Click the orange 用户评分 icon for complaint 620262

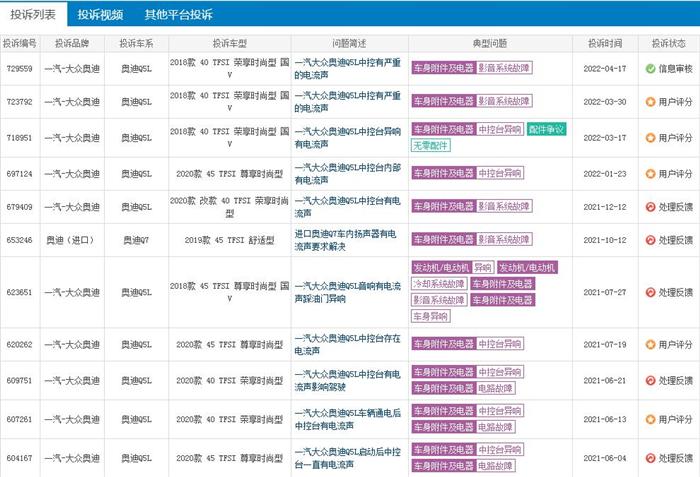[650, 345]
